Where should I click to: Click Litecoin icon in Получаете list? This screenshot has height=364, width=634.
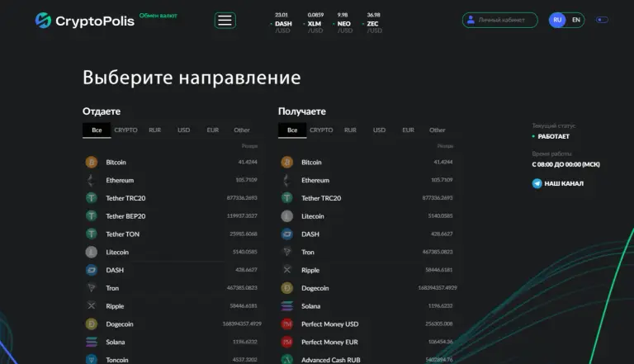coord(287,216)
